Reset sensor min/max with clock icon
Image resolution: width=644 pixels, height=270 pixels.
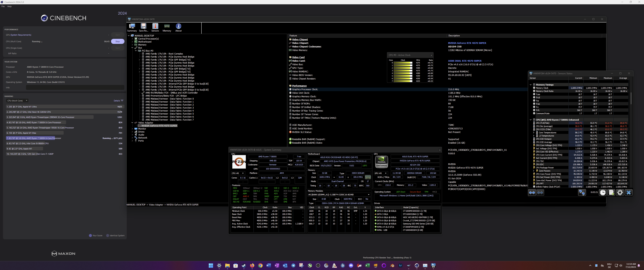tap(603, 192)
